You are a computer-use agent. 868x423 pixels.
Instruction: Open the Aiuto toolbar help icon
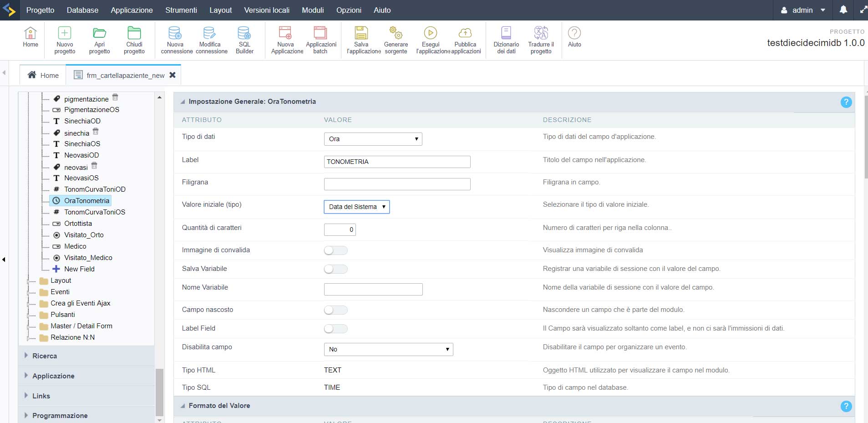point(574,37)
